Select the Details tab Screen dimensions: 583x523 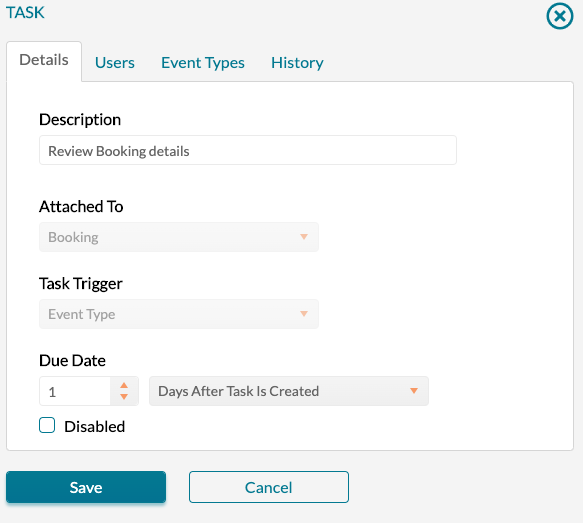click(44, 61)
